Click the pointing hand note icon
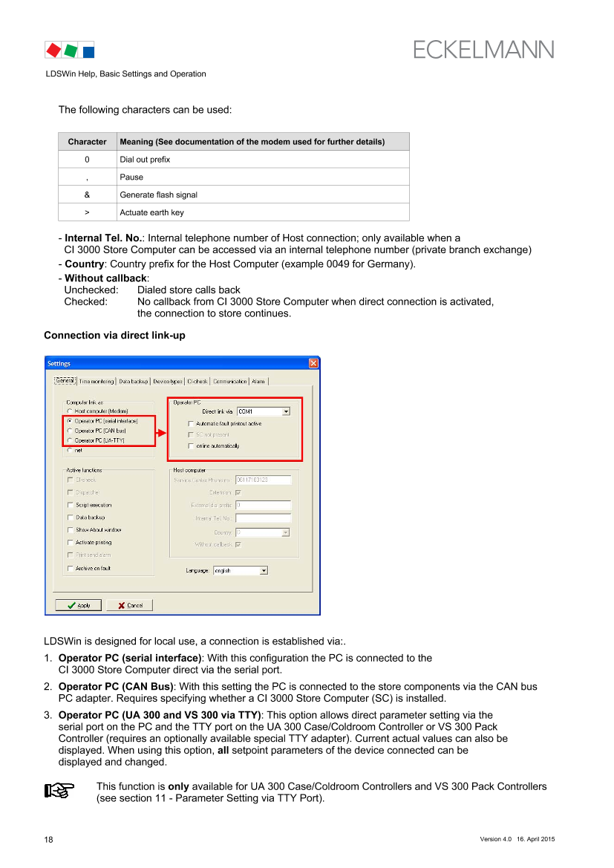614x868 pixels. (57, 792)
